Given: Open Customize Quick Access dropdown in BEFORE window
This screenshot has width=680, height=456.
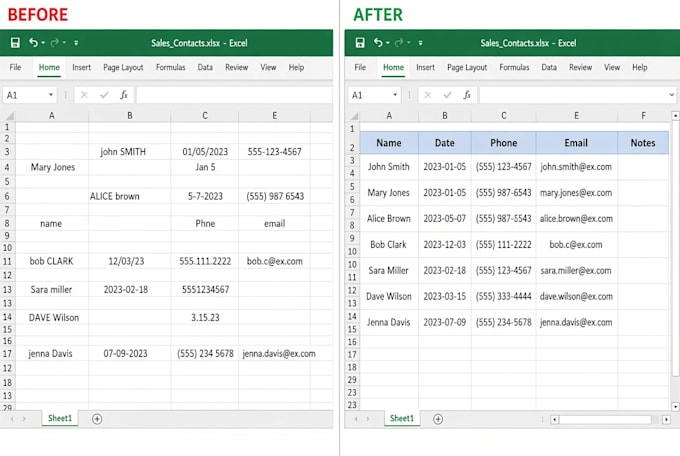Looking at the screenshot, I should point(76,43).
